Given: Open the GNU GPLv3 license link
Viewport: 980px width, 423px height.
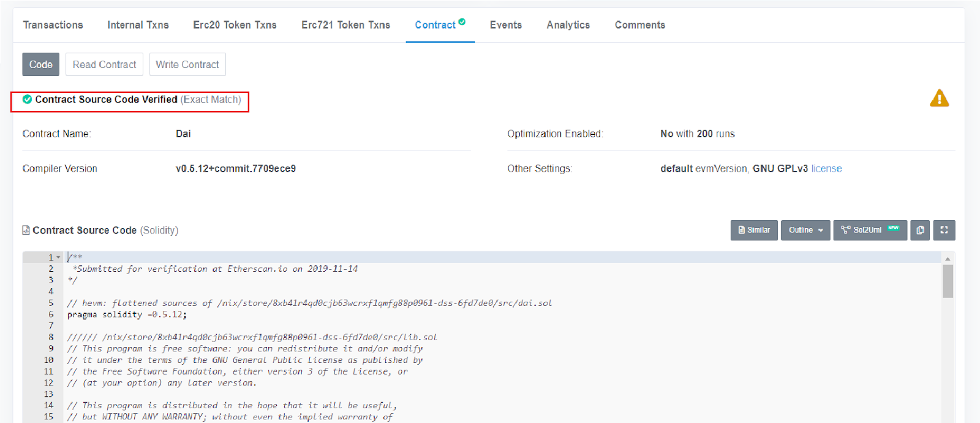Looking at the screenshot, I should tap(826, 169).
